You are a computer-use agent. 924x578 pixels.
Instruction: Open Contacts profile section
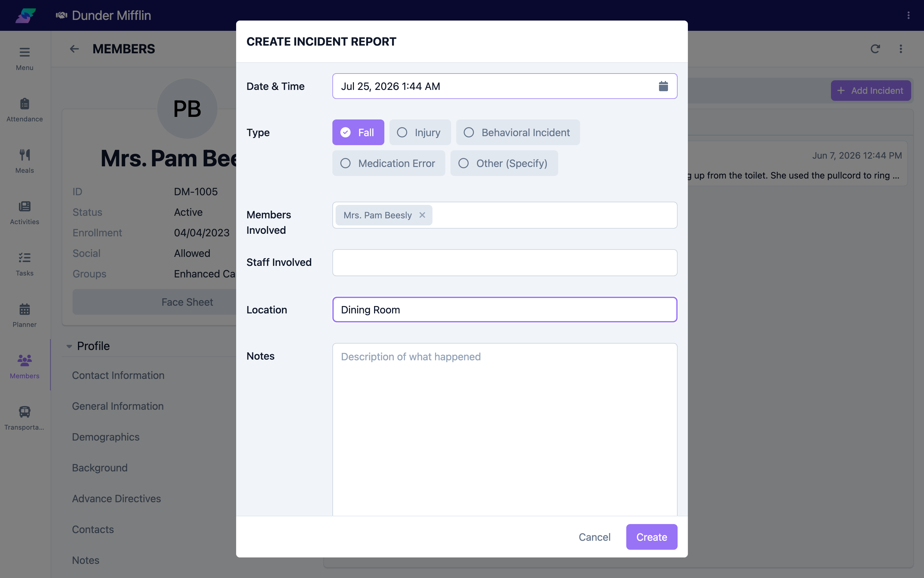[93, 530]
